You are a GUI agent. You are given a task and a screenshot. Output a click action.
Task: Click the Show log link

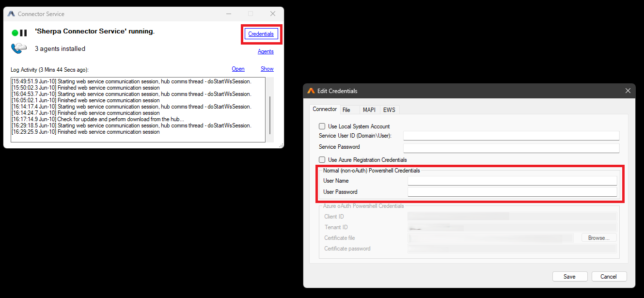pos(267,69)
